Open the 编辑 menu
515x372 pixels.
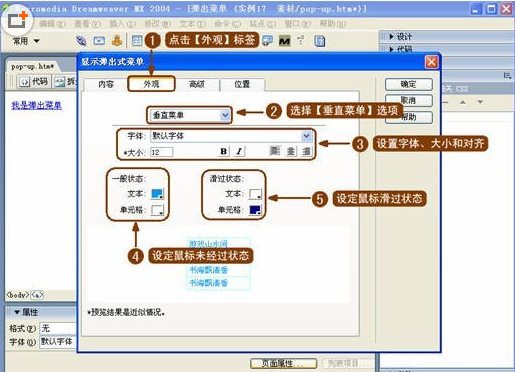[x=53, y=24]
